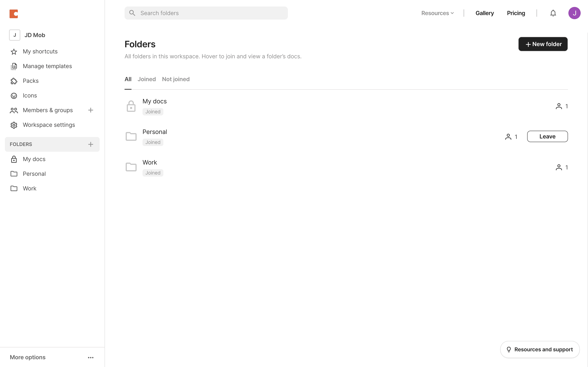
Task: Click the New folder button
Action: [543, 44]
